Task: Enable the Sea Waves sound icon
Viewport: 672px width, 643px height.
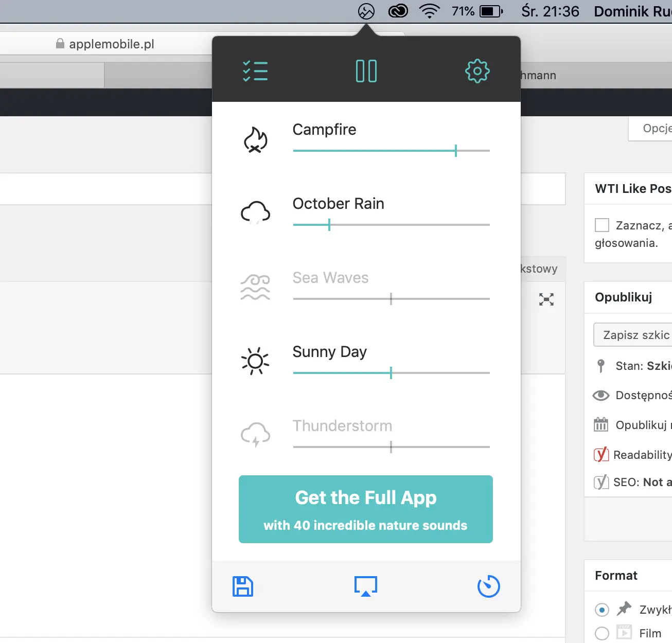Action: click(255, 287)
